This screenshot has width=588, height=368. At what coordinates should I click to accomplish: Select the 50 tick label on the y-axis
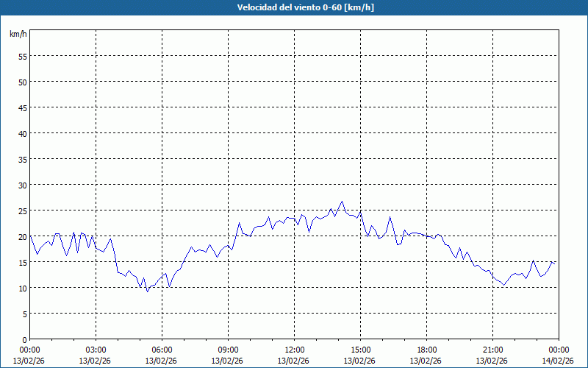22,82
